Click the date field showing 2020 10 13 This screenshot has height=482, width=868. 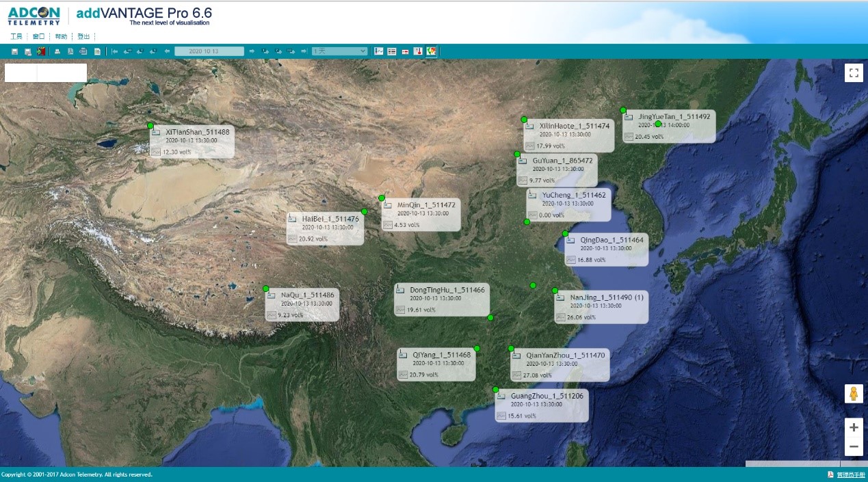click(x=209, y=51)
